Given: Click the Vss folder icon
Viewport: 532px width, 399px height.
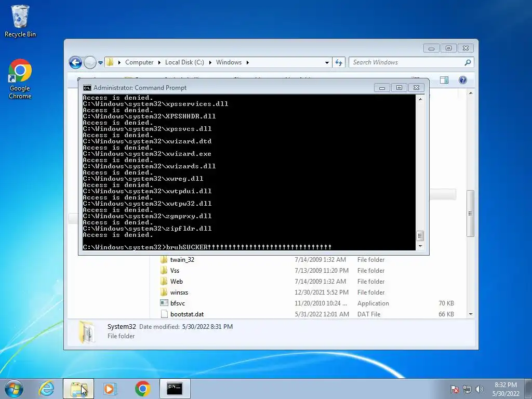Looking at the screenshot, I should 164,270.
